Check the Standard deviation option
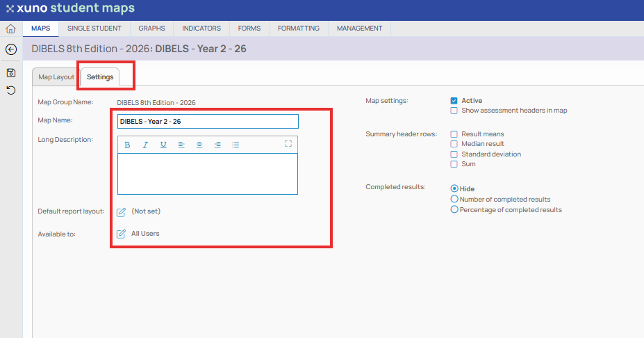The width and height of the screenshot is (644, 338). click(x=454, y=154)
